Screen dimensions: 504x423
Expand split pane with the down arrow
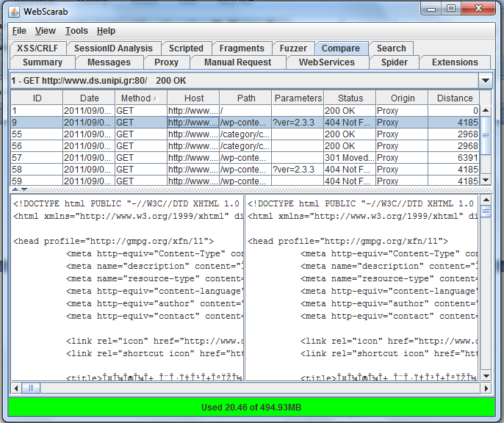coord(24,189)
